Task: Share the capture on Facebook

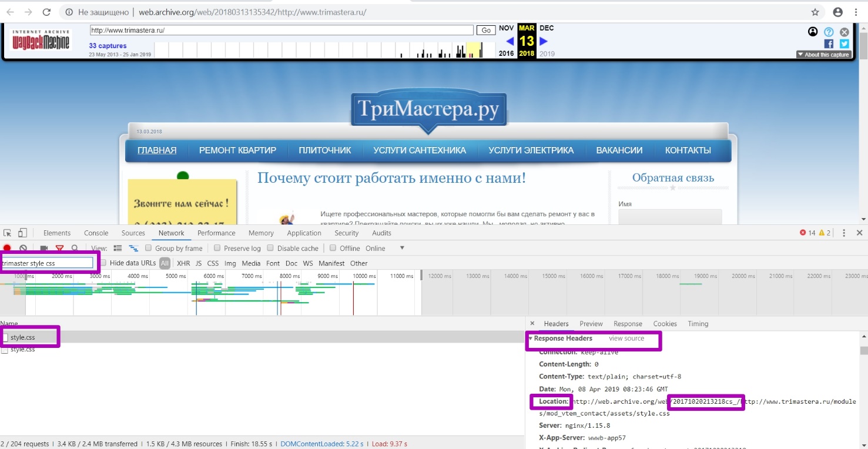Action: pos(829,44)
